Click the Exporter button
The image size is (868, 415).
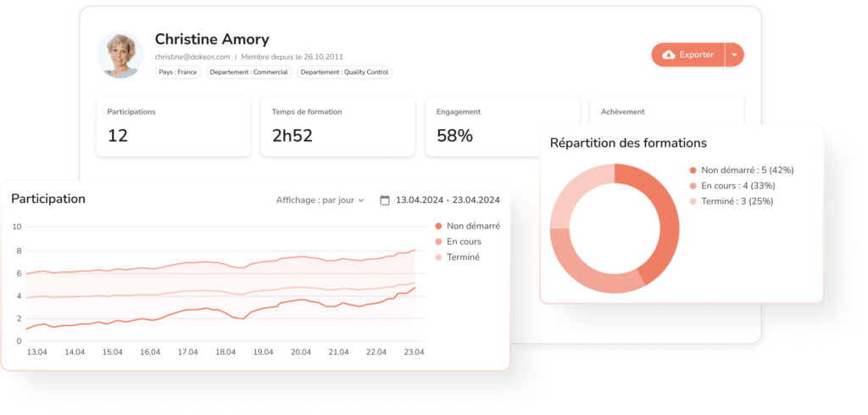pyautogui.click(x=688, y=54)
